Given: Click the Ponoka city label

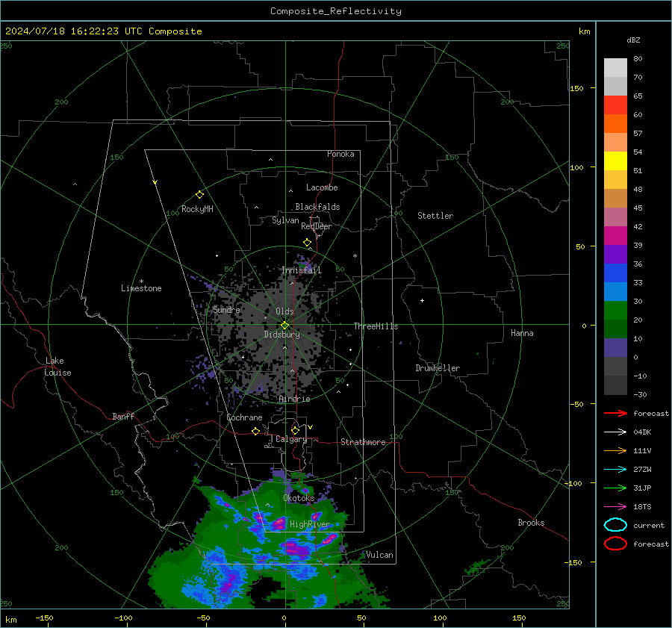Looking at the screenshot, I should point(340,154).
